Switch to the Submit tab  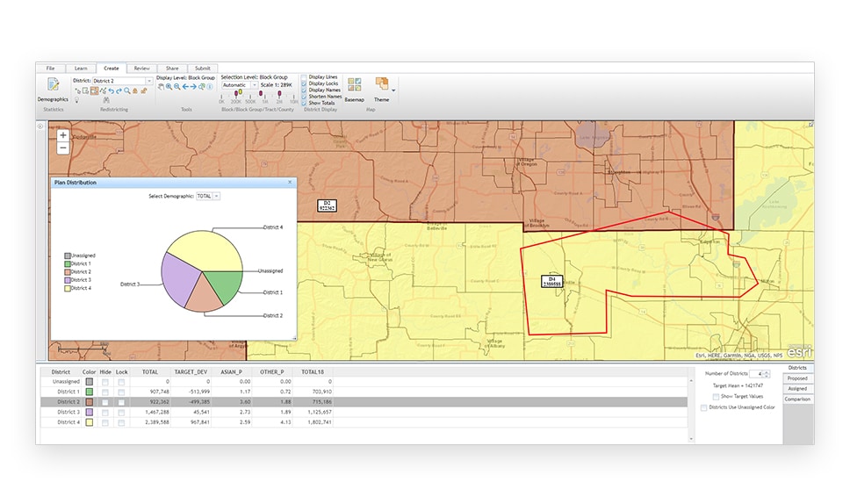pyautogui.click(x=203, y=68)
